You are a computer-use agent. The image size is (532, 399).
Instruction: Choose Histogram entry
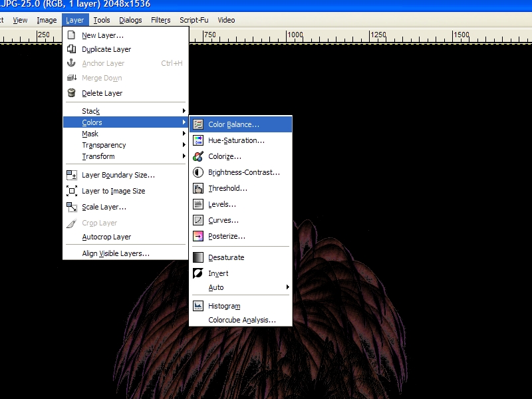[241, 306]
